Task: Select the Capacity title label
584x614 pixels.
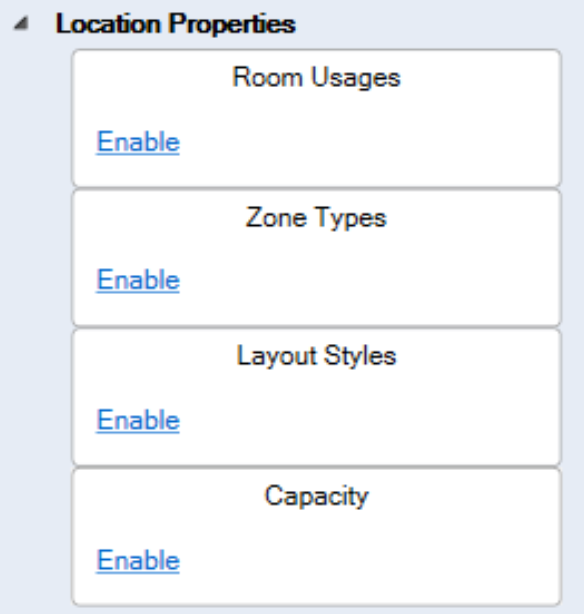Action: (x=316, y=497)
